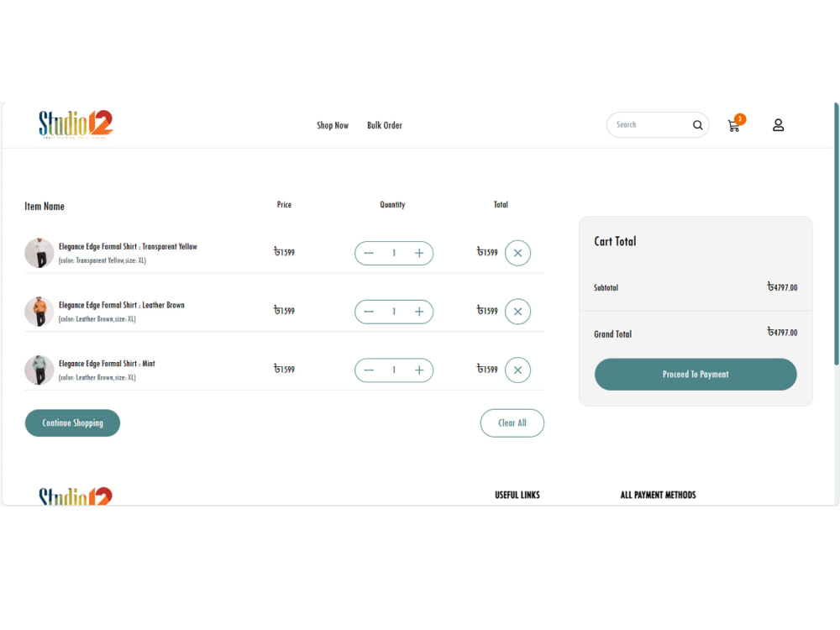Viewport: 840px width, 630px height.
Task: Click the Studio12 logo in the header
Action: point(76,124)
